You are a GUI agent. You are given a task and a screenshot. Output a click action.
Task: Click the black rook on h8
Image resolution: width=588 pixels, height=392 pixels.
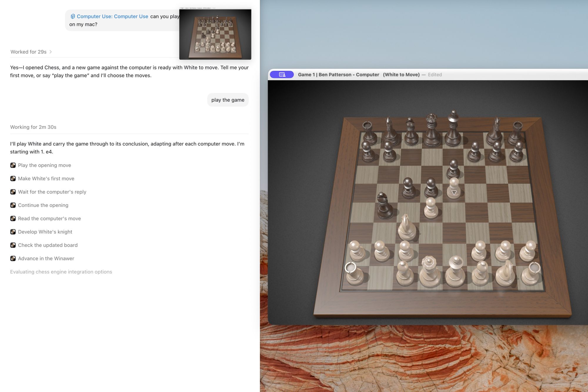516,134
